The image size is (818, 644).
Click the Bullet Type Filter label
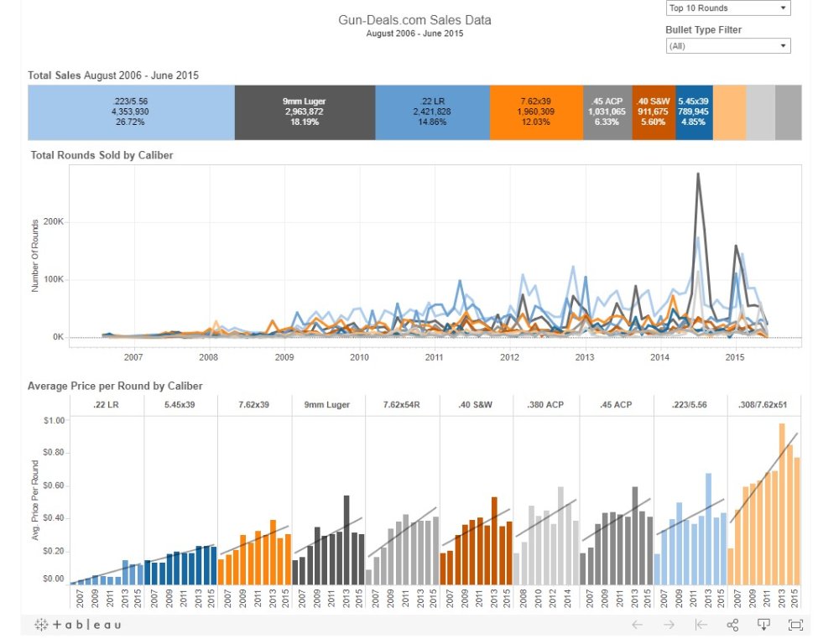[x=703, y=29]
